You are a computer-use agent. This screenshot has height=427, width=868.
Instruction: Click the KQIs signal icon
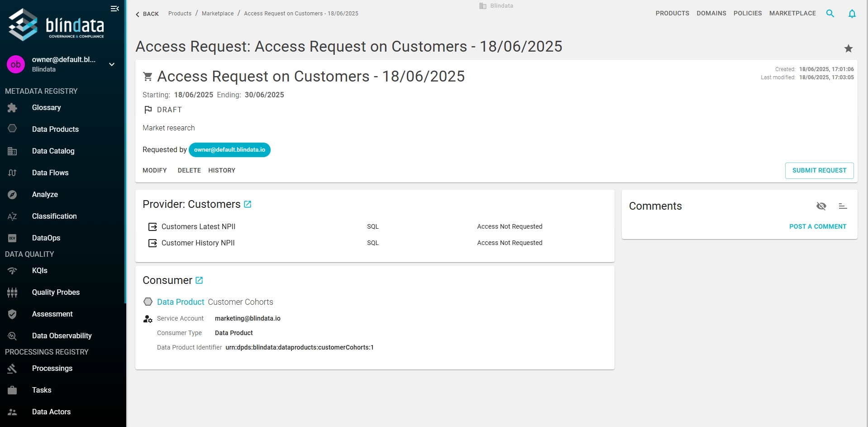pos(12,271)
